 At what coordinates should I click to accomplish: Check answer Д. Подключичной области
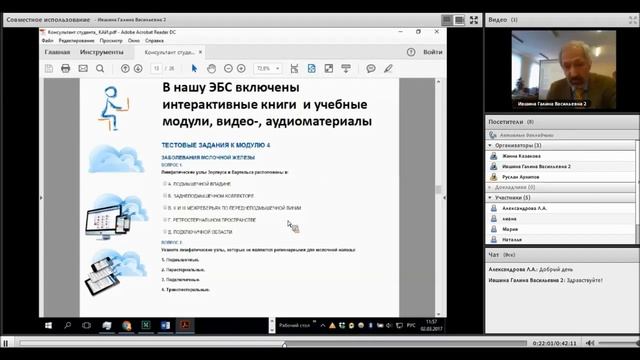(x=165, y=231)
